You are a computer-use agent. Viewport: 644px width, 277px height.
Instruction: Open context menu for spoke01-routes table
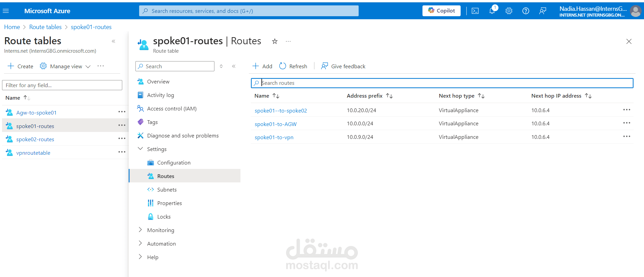[x=122, y=125]
